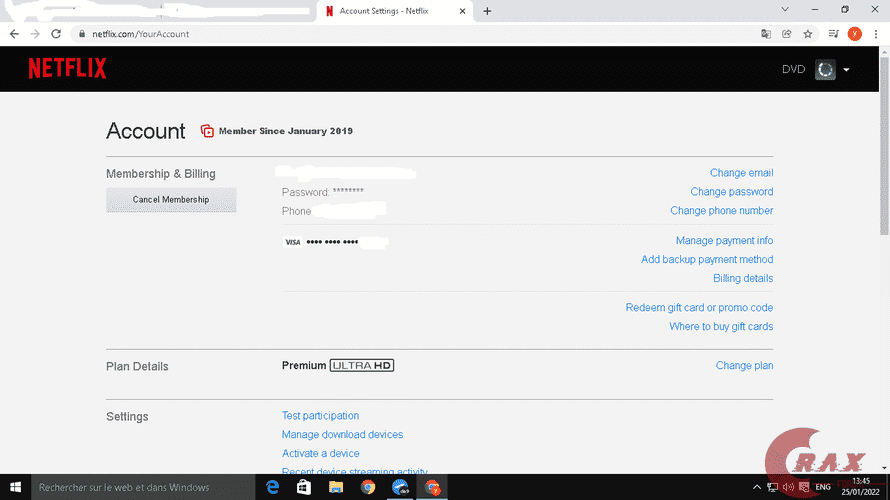The height and width of the screenshot is (500, 890).
Task: Close the Account Settings tab
Action: click(462, 11)
